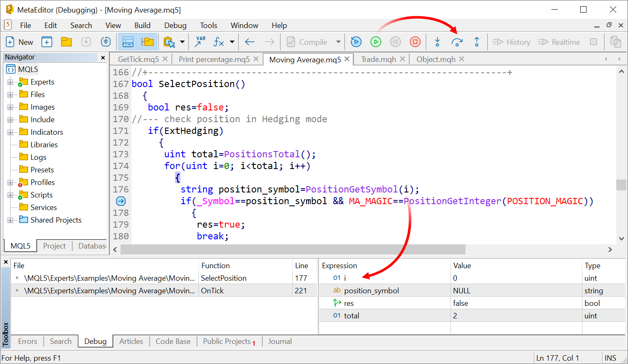Screen dimensions: 628x364
Task: Open the function list fx icon
Action: (x=219, y=42)
